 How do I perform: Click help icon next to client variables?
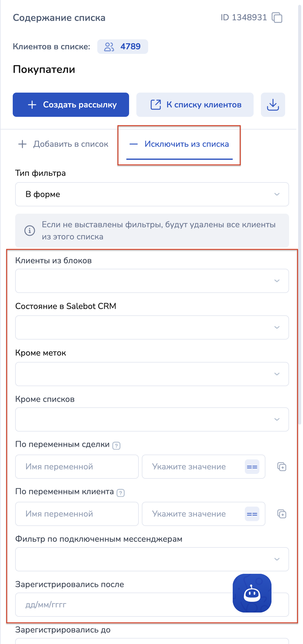121,493
